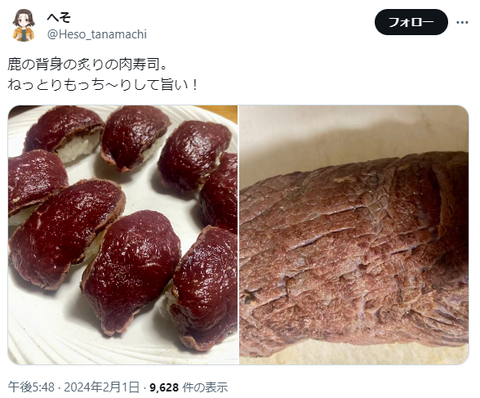
Task: Open the へそ profile avatar
Action: click(24, 26)
